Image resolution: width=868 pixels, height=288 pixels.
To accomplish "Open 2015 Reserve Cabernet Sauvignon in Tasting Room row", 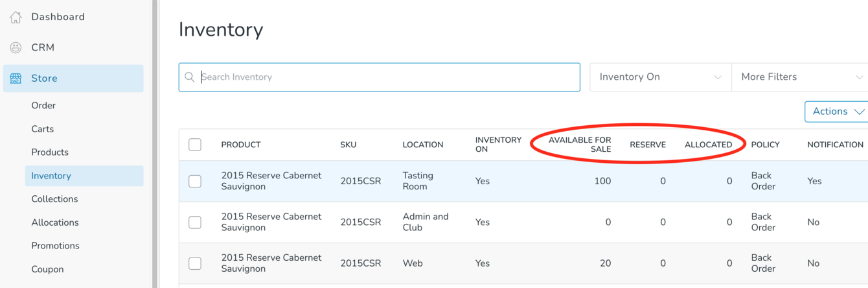I will pos(271,181).
